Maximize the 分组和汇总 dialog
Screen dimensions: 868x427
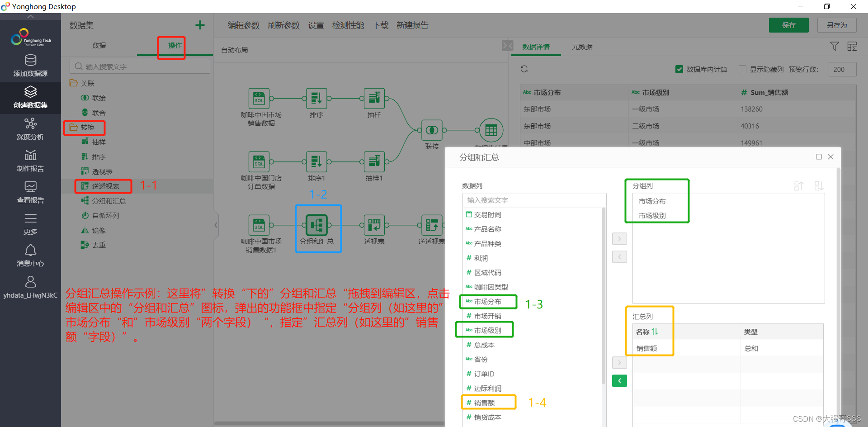[819, 157]
